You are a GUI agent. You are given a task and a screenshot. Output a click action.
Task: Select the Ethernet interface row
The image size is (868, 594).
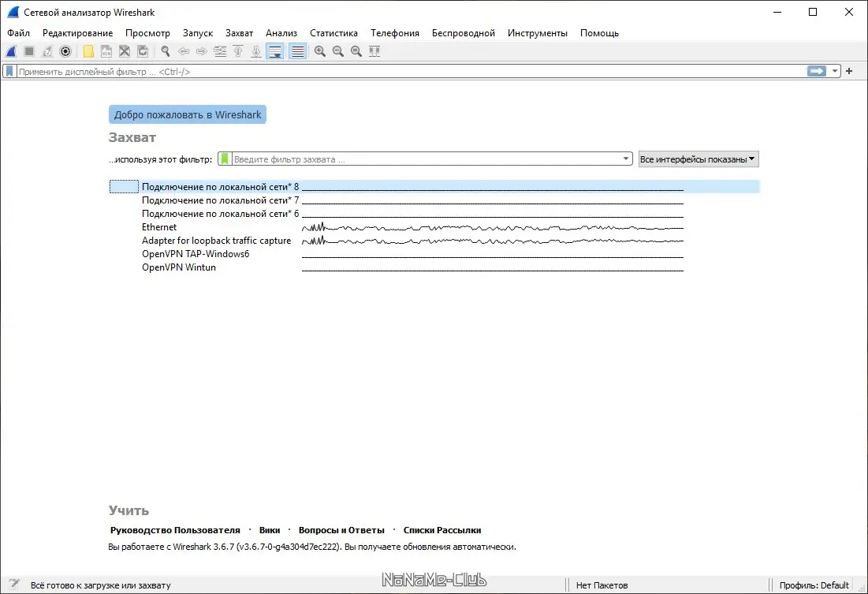click(434, 227)
